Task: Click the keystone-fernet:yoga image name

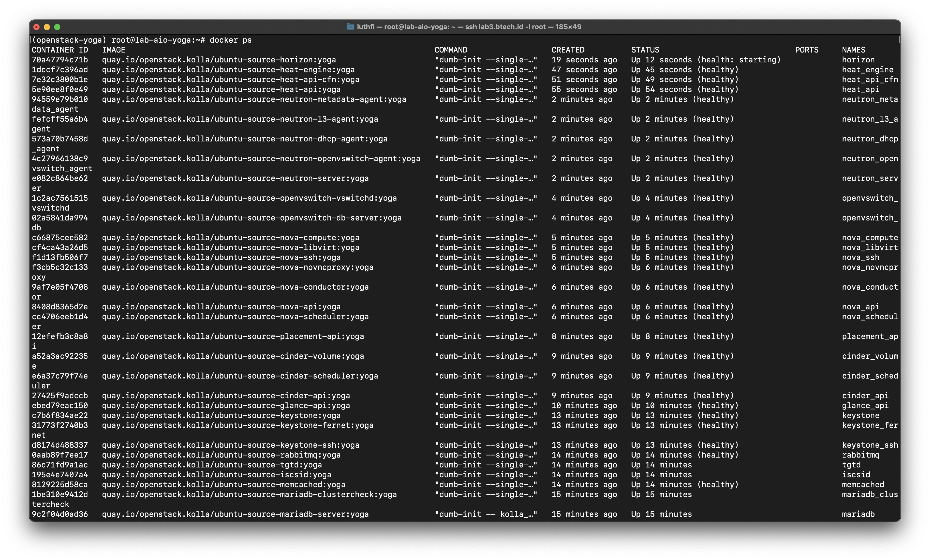Action: click(x=238, y=425)
